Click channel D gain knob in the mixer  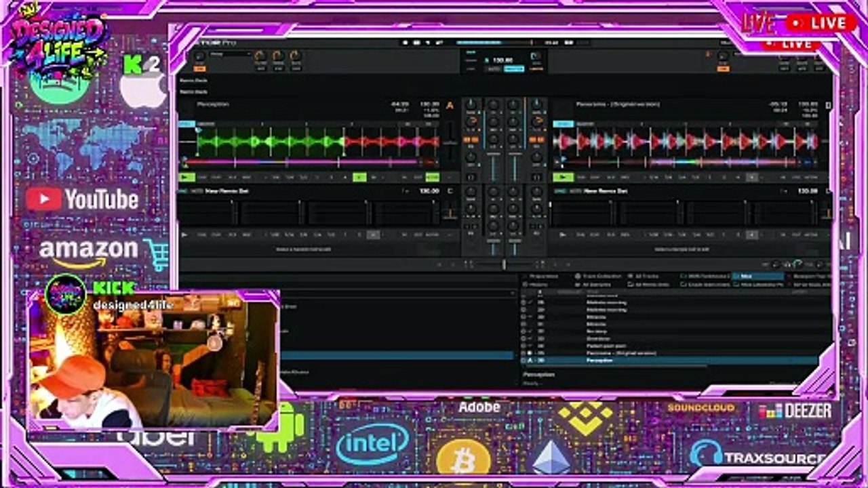point(536,191)
